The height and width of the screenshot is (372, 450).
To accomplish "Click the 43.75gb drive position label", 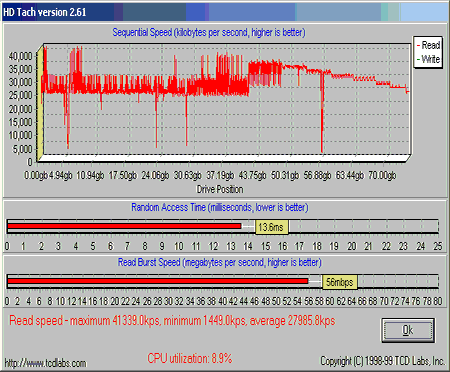I will [x=253, y=175].
